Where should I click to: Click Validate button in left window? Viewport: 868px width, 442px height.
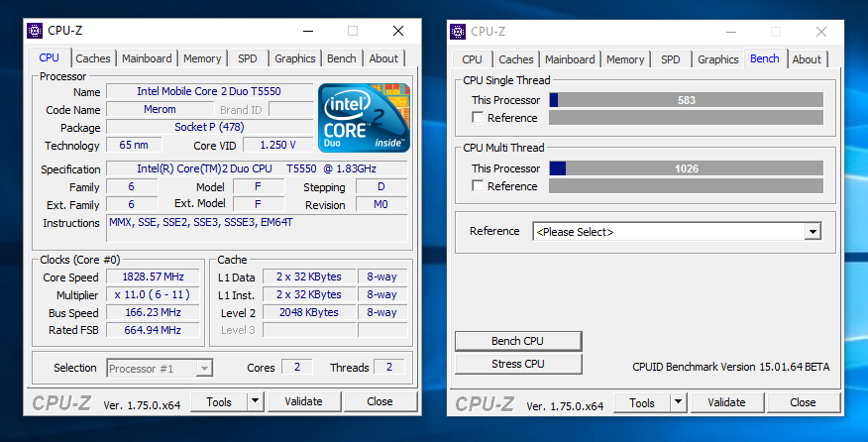[303, 401]
